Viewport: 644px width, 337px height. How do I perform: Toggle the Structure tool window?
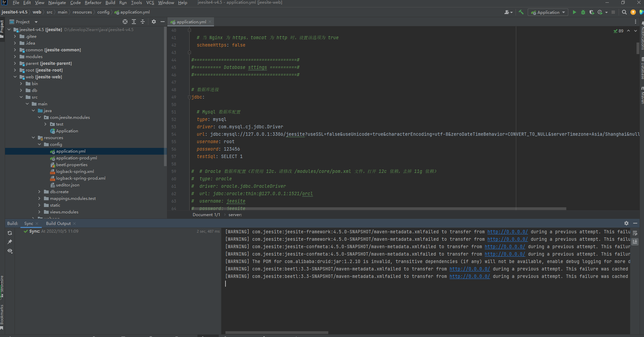[x=2, y=286]
